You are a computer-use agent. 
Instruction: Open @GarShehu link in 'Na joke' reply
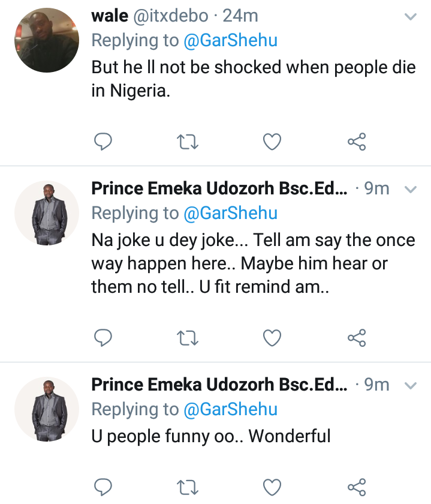pyautogui.click(x=231, y=214)
